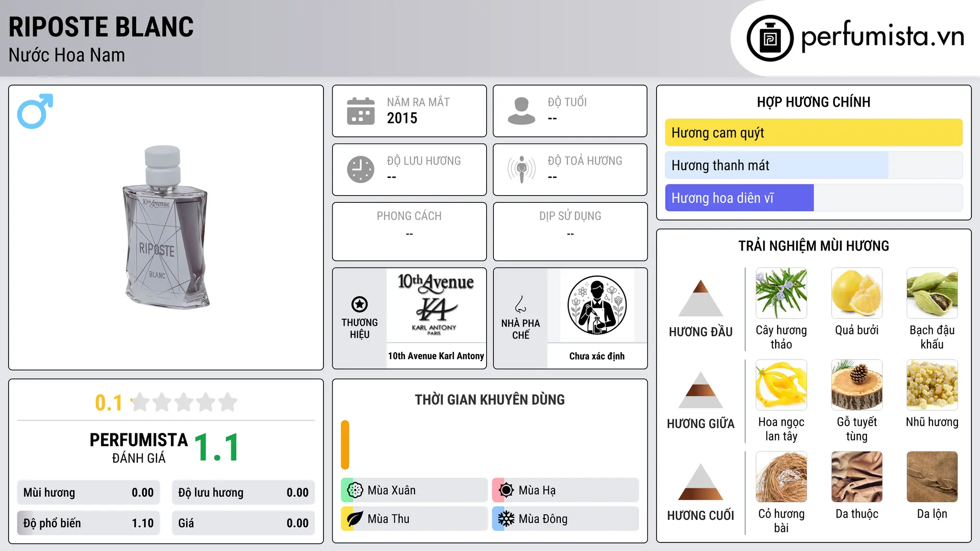Click the Quả bưởi note name
980x551 pixels.
click(x=857, y=330)
